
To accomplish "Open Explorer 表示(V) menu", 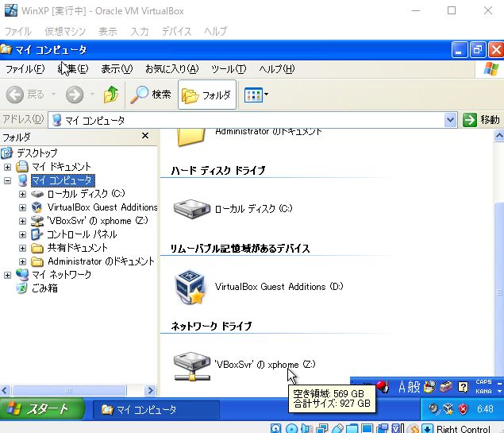I will [117, 69].
